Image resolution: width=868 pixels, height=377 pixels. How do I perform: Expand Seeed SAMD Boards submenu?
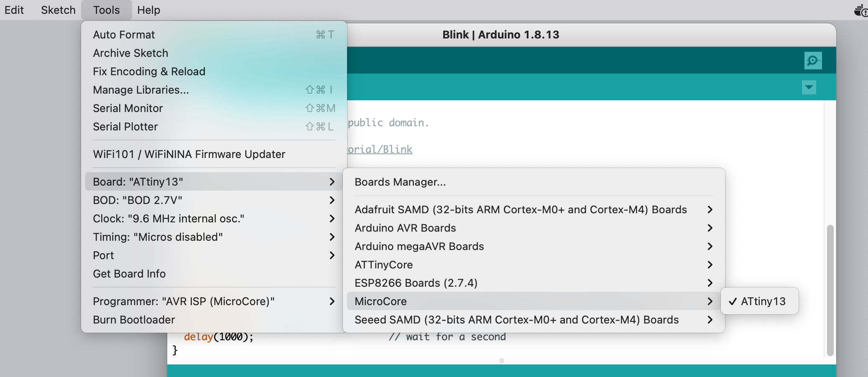(534, 320)
